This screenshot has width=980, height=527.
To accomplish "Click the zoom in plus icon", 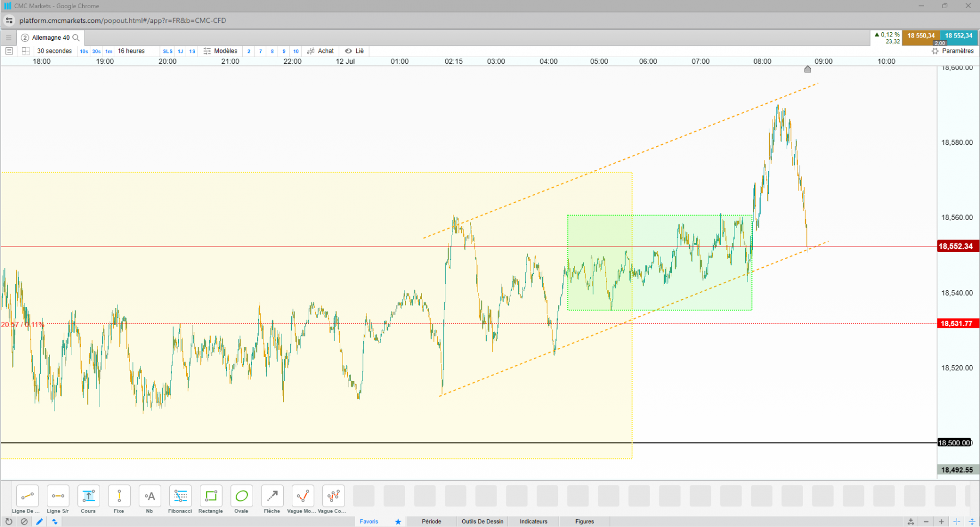I will [x=941, y=522].
